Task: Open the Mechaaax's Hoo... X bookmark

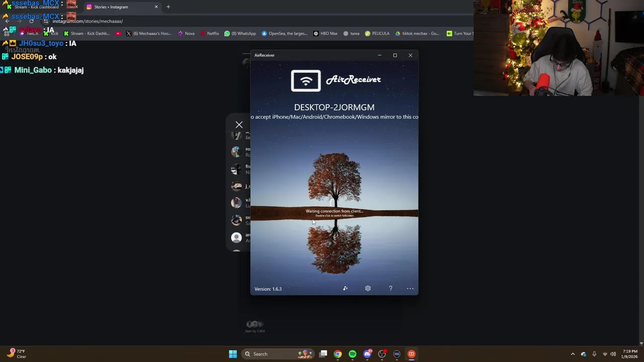Action: [x=148, y=34]
